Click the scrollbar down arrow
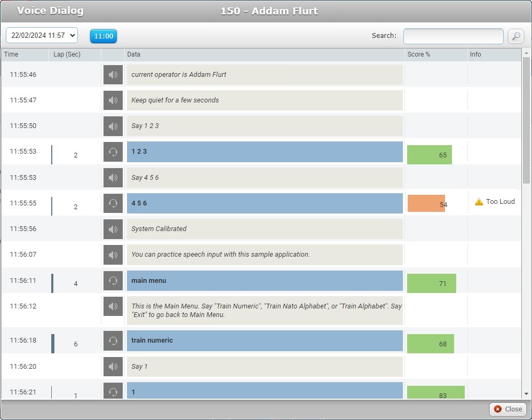The height and width of the screenshot is (420, 532). [527, 394]
